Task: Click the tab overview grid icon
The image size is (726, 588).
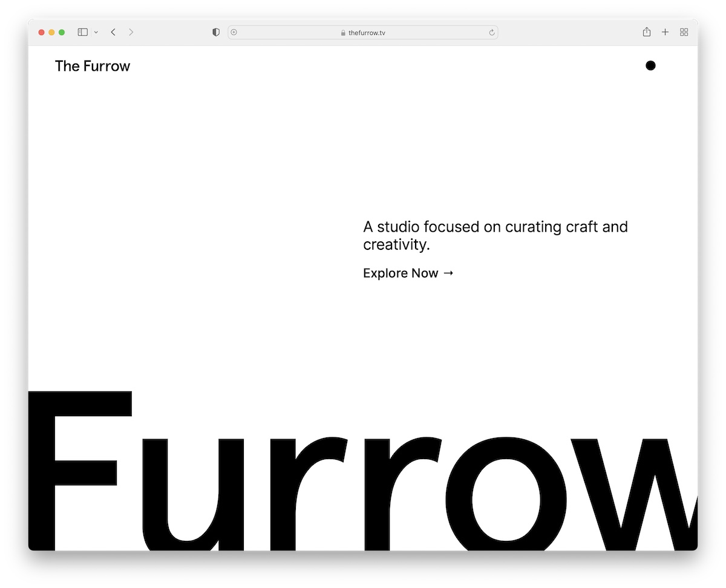Action: coord(684,32)
